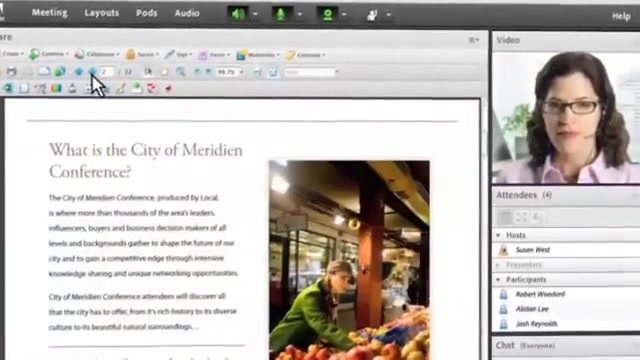Click the red swirl icon
Screen dimensions: 640x360
(152, 88)
